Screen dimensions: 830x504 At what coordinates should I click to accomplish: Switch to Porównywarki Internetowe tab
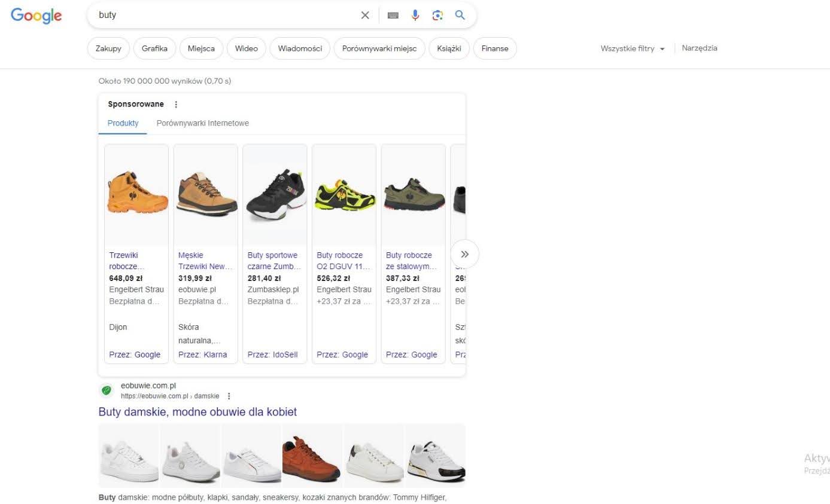coord(203,123)
